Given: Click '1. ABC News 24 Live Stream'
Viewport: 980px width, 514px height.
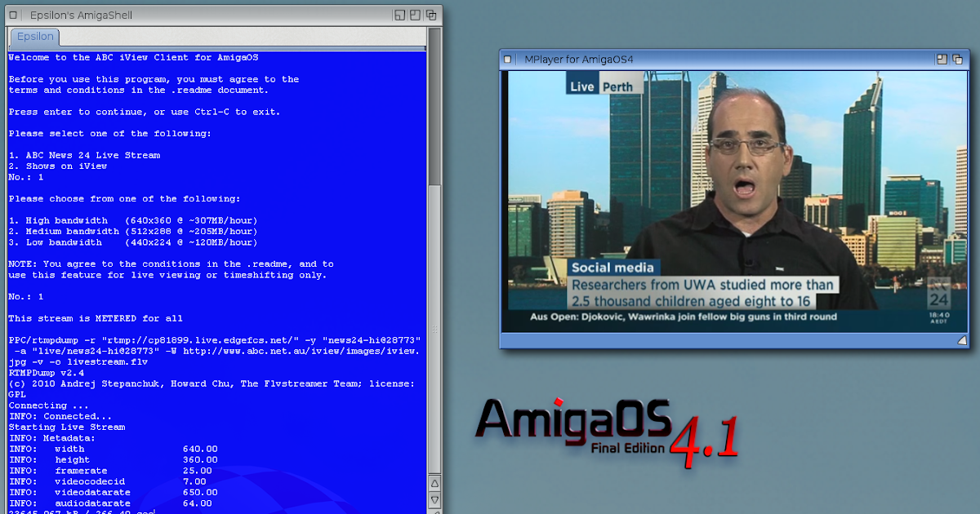Looking at the screenshot, I should 84,155.
